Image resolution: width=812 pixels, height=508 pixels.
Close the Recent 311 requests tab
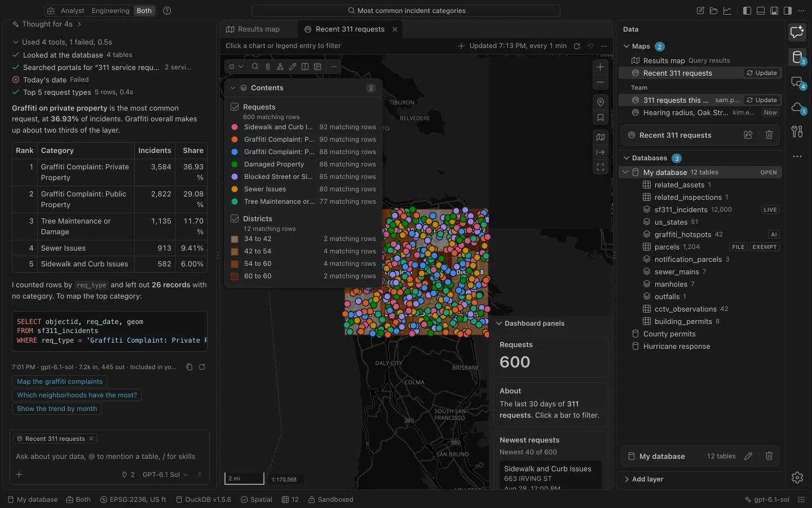coord(395,29)
